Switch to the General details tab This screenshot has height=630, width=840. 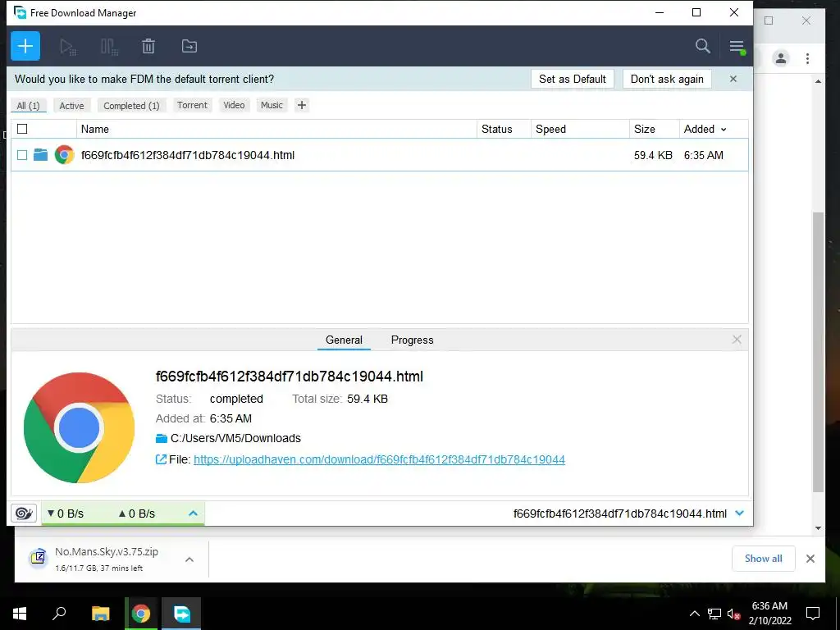tap(344, 340)
